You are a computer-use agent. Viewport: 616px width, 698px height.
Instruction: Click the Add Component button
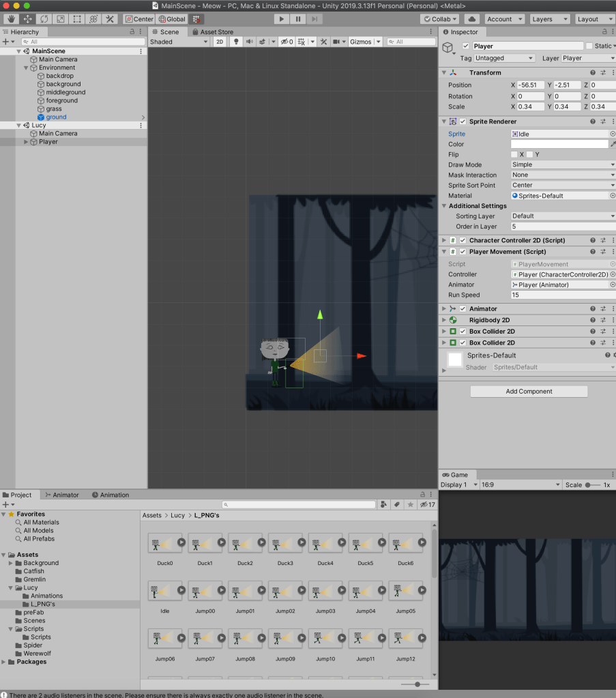[529, 392]
